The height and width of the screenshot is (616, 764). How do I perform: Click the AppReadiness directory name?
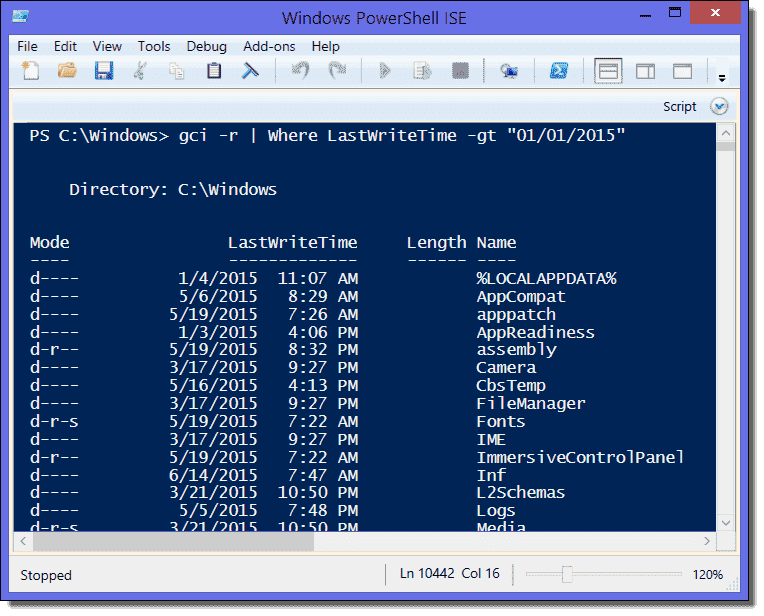coord(535,332)
